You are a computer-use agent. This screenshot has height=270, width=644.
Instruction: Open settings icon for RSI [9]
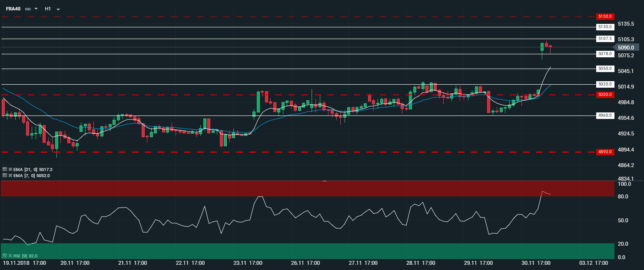(4, 256)
